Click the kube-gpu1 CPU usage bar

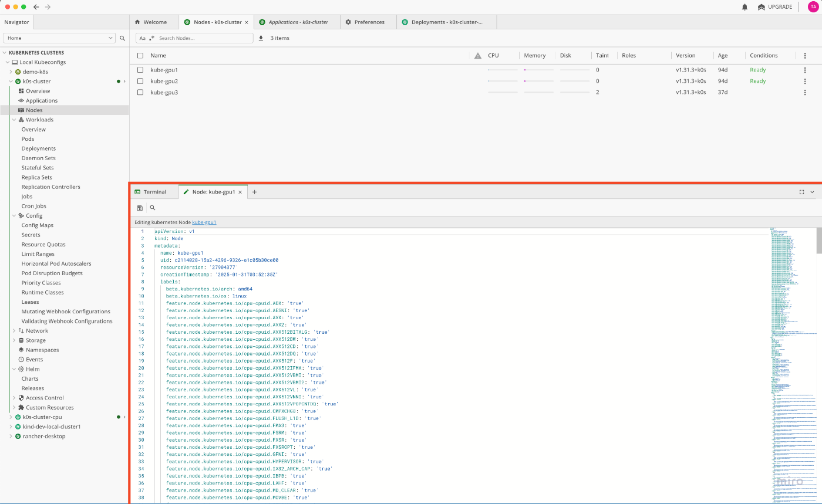pos(502,70)
